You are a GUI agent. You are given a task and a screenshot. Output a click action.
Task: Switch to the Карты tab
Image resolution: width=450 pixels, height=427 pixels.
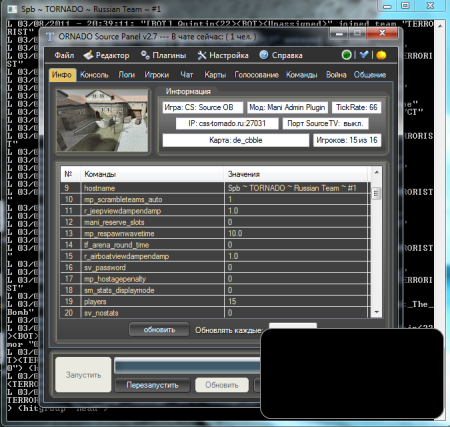point(215,75)
